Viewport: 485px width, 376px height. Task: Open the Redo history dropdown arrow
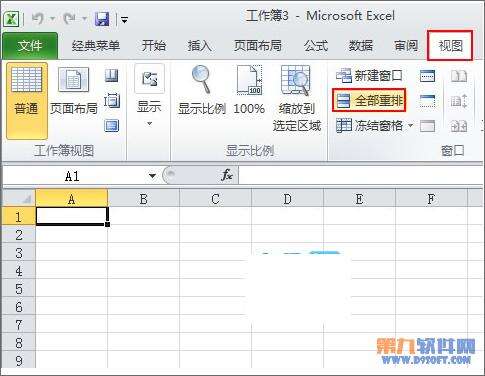pos(84,19)
